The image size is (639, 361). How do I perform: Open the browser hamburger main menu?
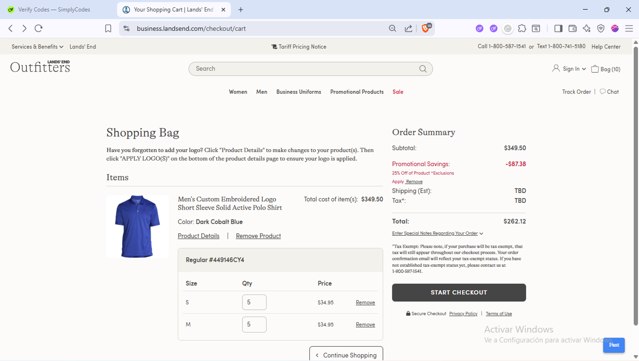coord(629,28)
